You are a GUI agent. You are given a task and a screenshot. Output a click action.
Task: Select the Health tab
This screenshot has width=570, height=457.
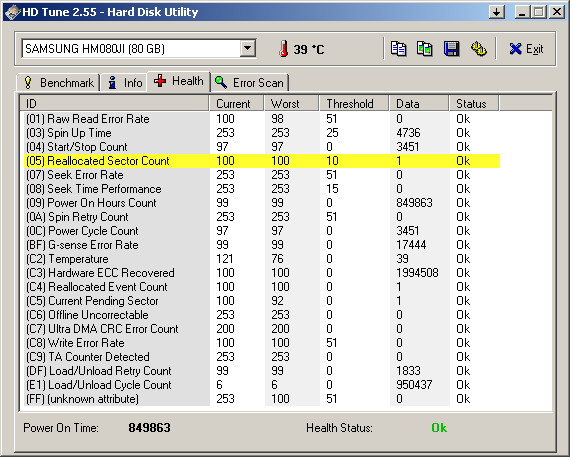(178, 81)
